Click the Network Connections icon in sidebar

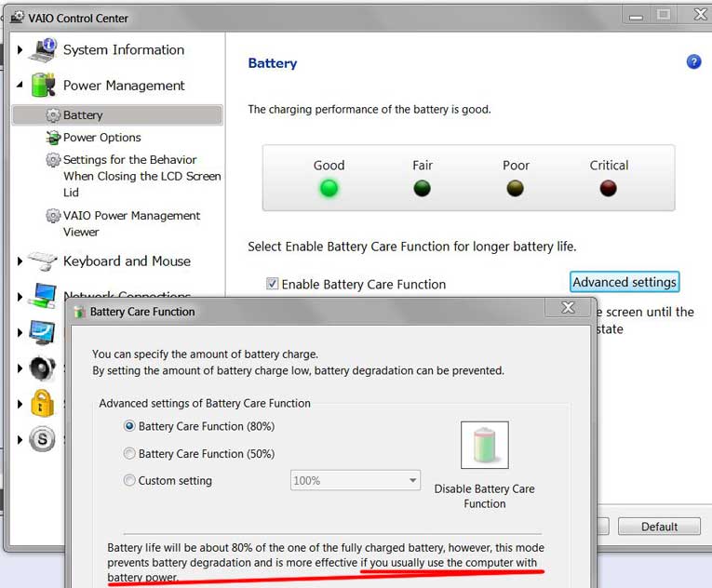tap(43, 296)
